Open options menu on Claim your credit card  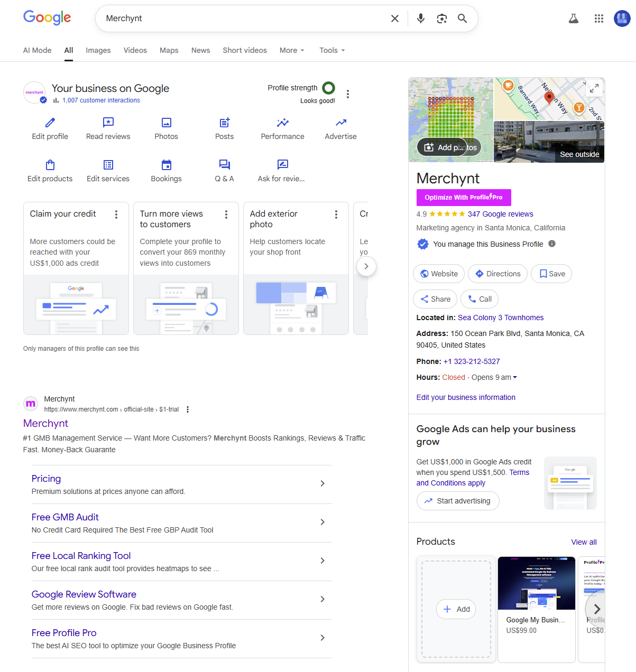[116, 214]
